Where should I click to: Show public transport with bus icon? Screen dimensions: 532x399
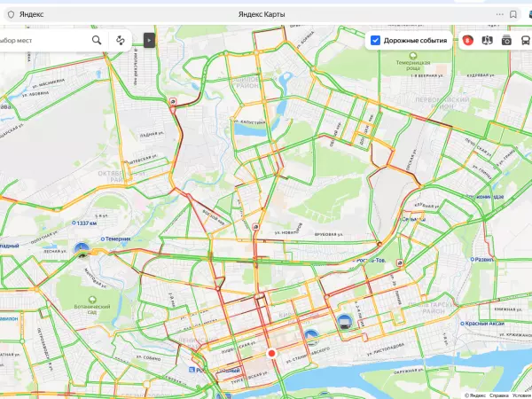tap(526, 41)
